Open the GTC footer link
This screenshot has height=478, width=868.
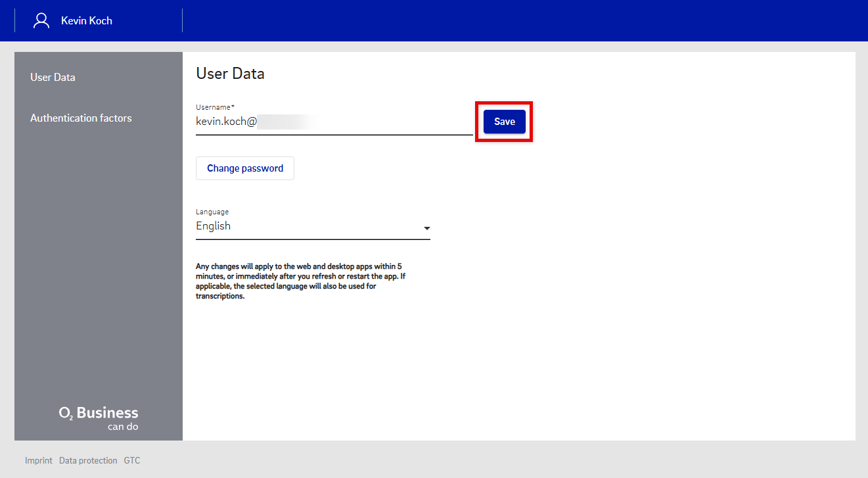point(132,460)
